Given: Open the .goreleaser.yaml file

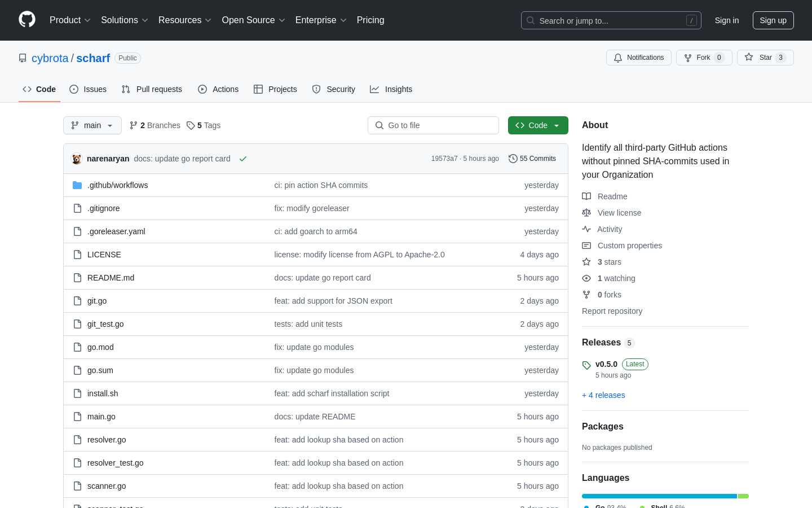Looking at the screenshot, I should (116, 231).
